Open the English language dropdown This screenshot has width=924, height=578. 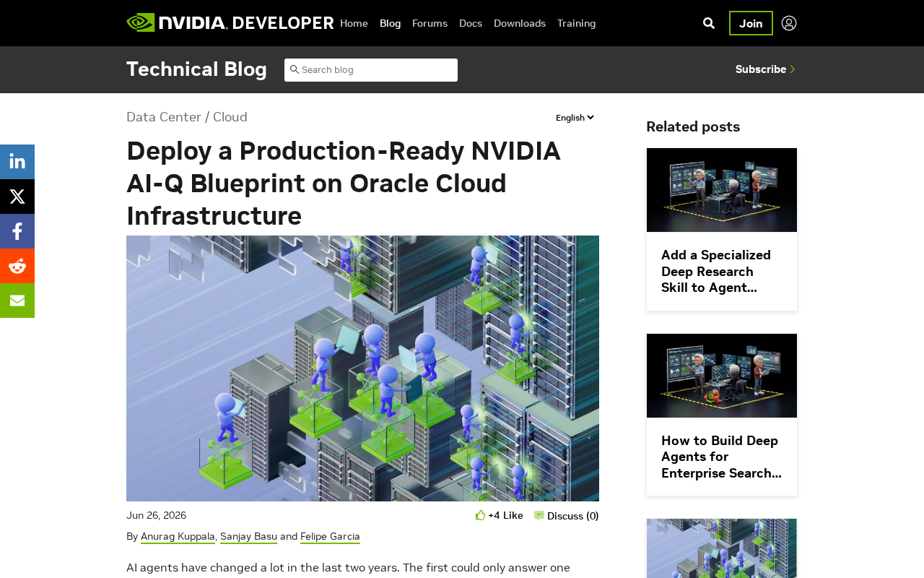pyautogui.click(x=575, y=118)
